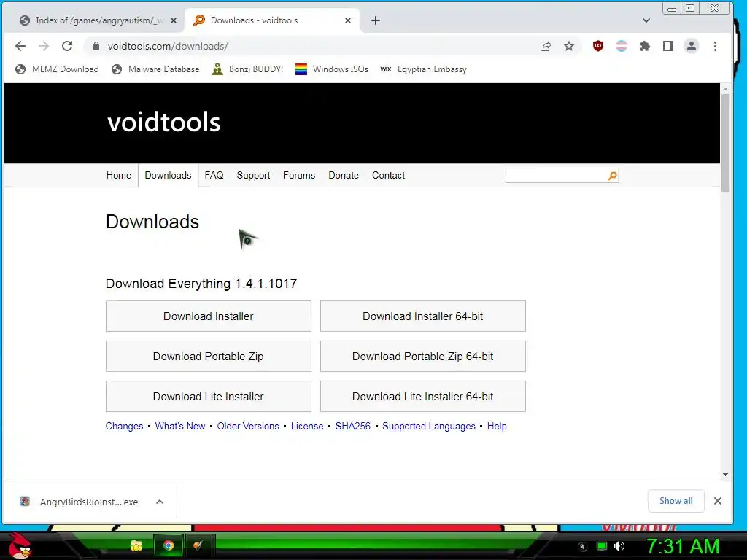Submit search with the orange magnifier
The image size is (747, 560).
point(613,176)
